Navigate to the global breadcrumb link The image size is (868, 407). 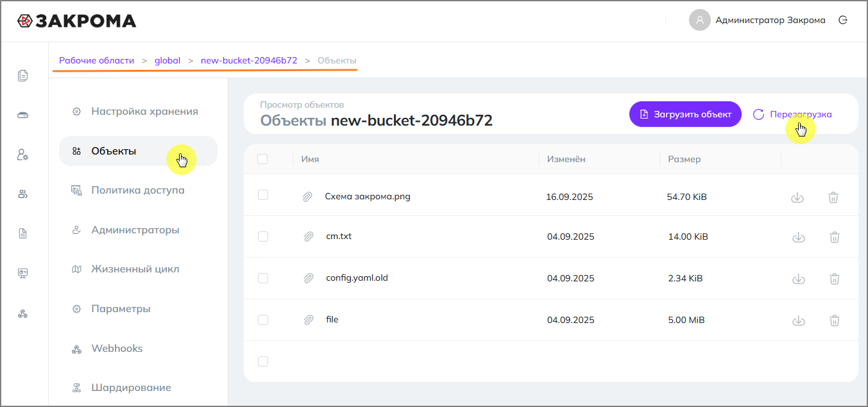click(167, 60)
